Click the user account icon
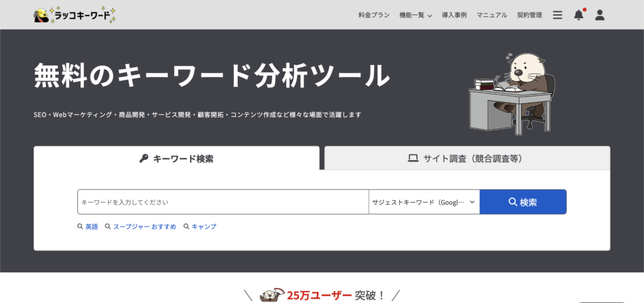 click(599, 15)
